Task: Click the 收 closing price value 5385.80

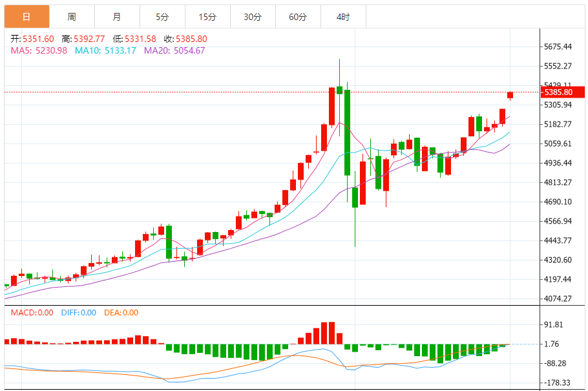Action: point(191,39)
